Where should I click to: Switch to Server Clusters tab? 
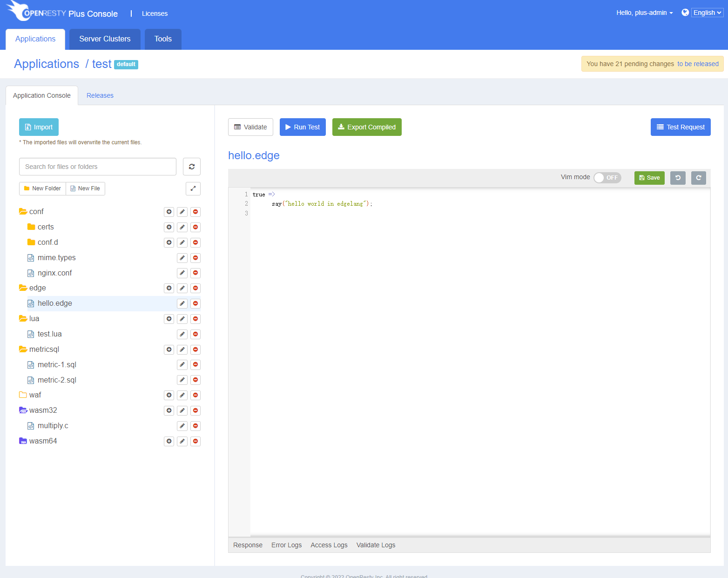click(105, 39)
